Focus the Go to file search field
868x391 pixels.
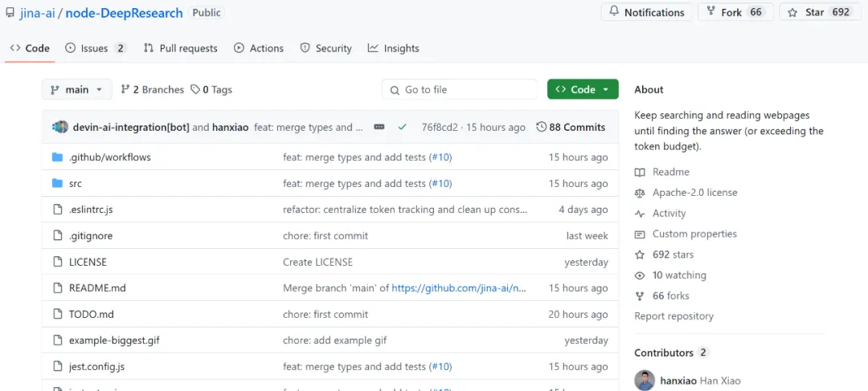click(459, 90)
